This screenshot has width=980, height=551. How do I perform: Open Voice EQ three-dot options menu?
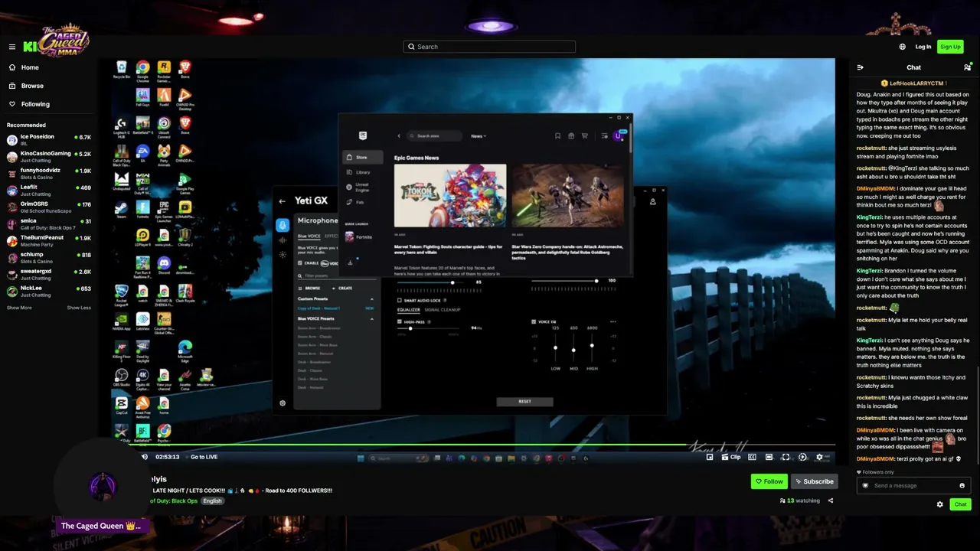tap(612, 321)
